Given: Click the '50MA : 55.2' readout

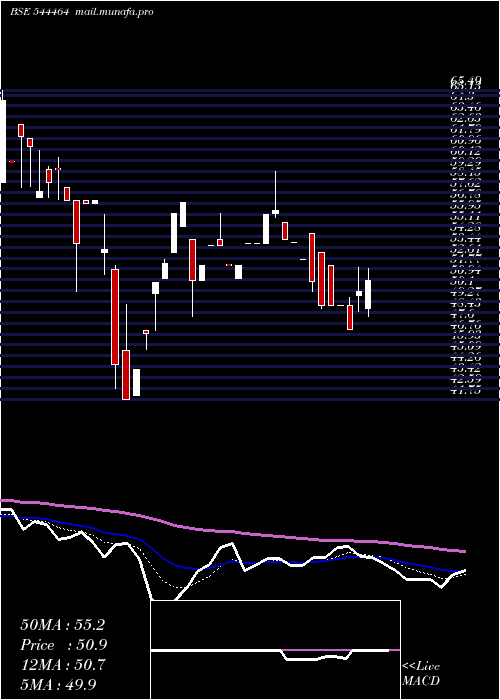Looking at the screenshot, I should (62, 625).
